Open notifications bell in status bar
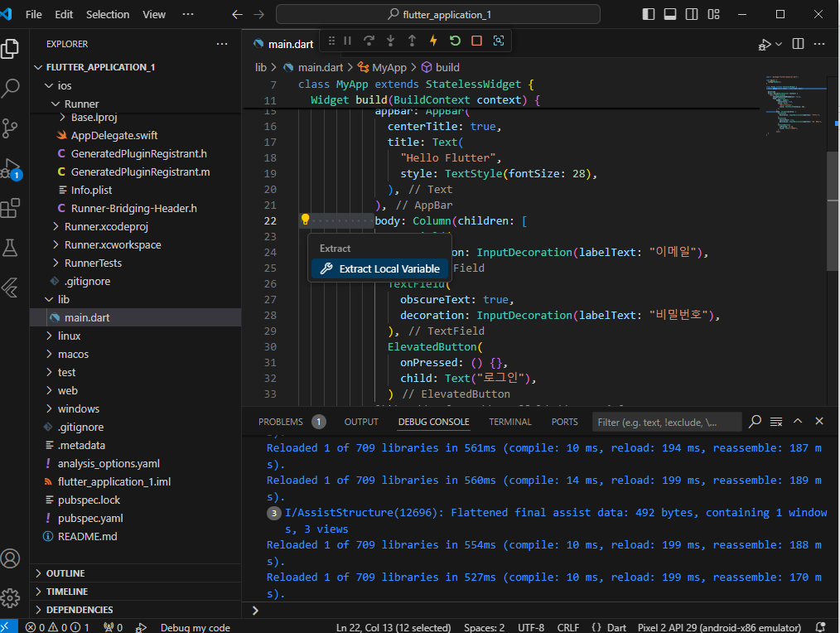This screenshot has height=633, width=840. pos(820,626)
